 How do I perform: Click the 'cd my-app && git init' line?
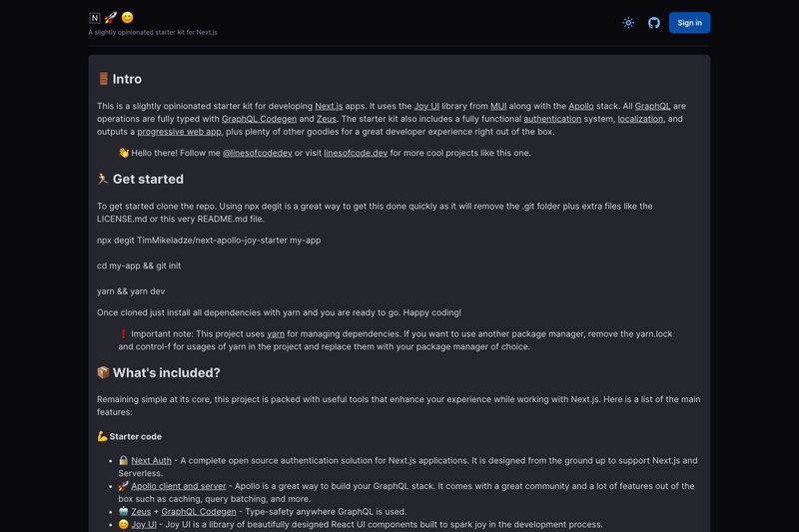(139, 266)
